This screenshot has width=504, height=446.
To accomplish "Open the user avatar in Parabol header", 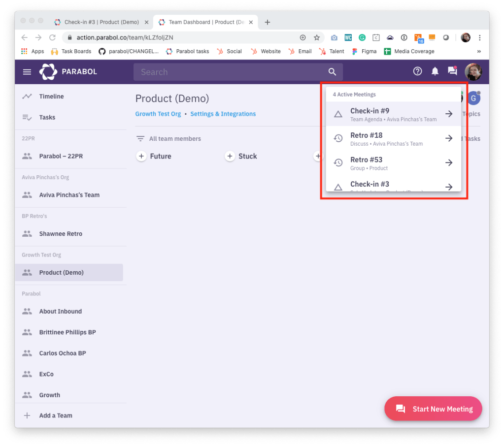I will (x=473, y=71).
